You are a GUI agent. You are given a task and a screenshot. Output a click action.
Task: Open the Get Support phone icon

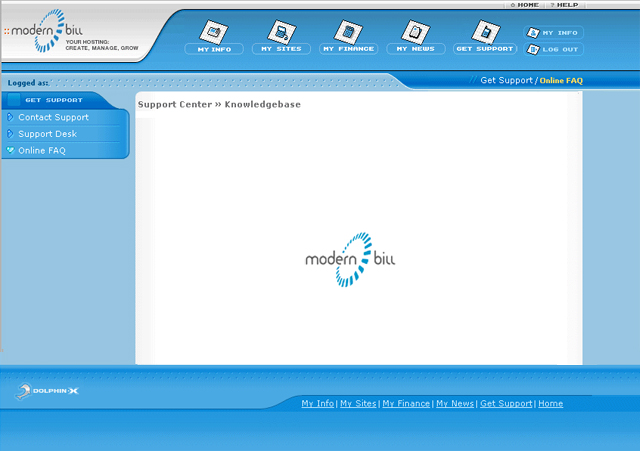[486, 32]
